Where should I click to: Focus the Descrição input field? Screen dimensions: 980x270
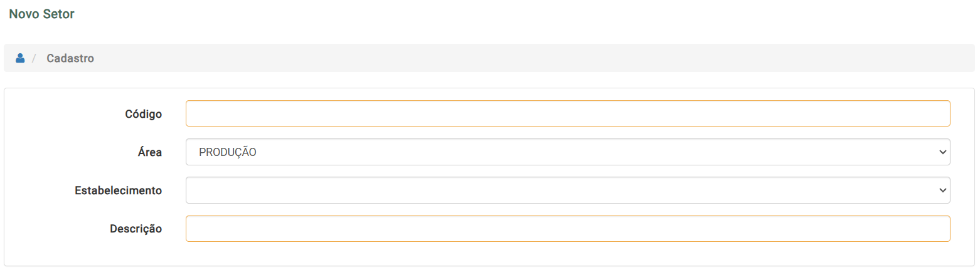568,229
